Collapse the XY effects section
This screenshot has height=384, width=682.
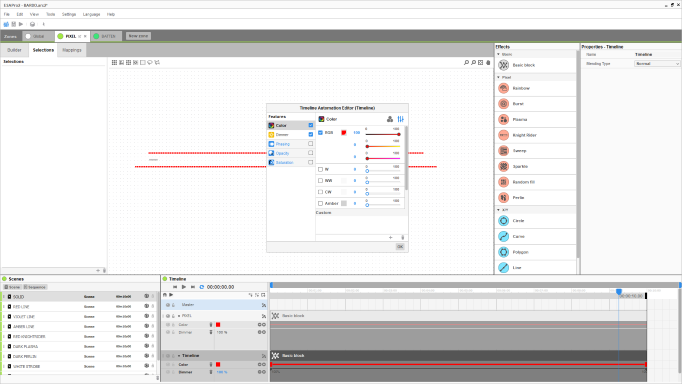coord(498,210)
